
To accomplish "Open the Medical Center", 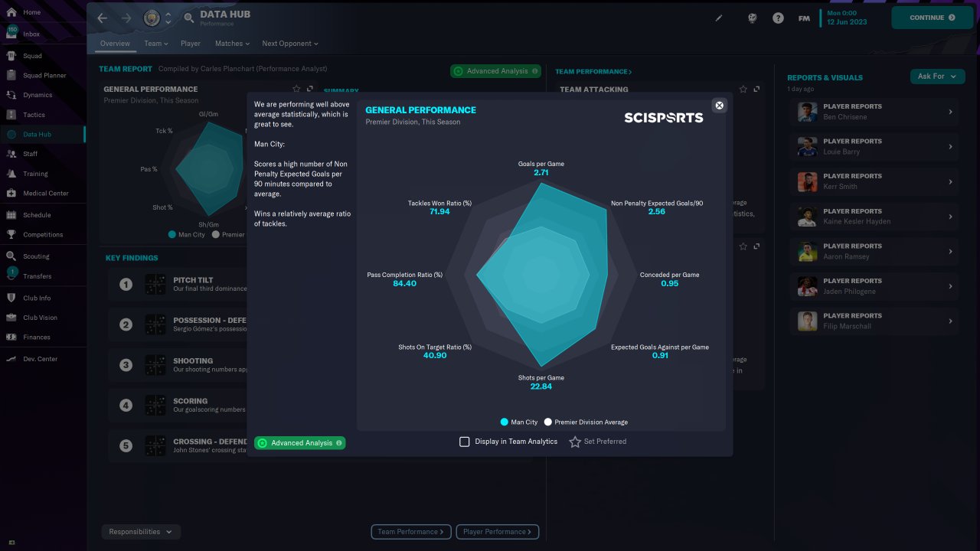I will [x=43, y=194].
